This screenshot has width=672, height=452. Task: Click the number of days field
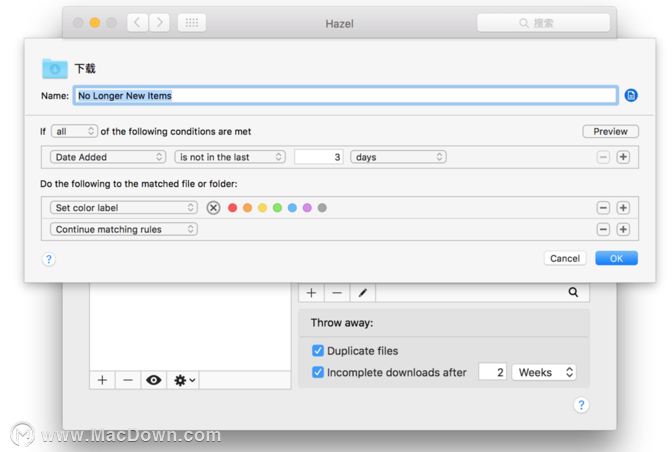pyautogui.click(x=318, y=157)
